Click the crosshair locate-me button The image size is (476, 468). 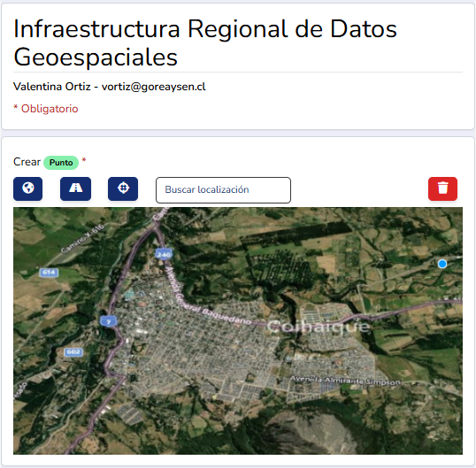[123, 188]
